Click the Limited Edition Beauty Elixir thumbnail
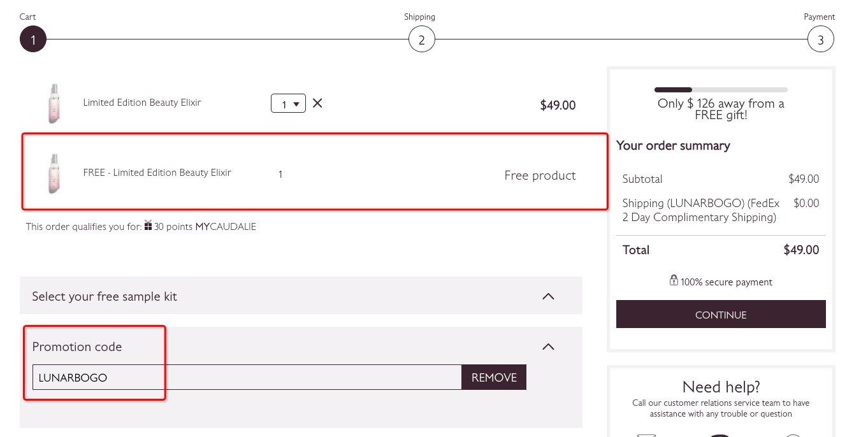This screenshot has width=868, height=437. (x=54, y=103)
